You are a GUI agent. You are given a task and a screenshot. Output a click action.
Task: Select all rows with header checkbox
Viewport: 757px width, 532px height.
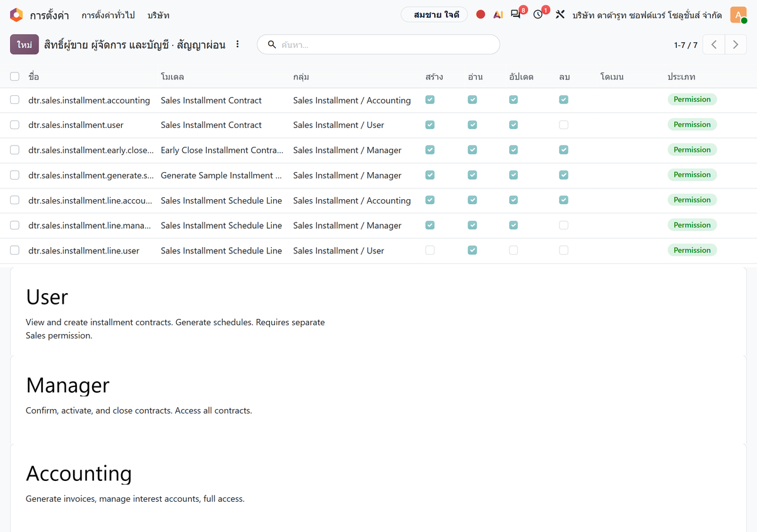click(15, 76)
